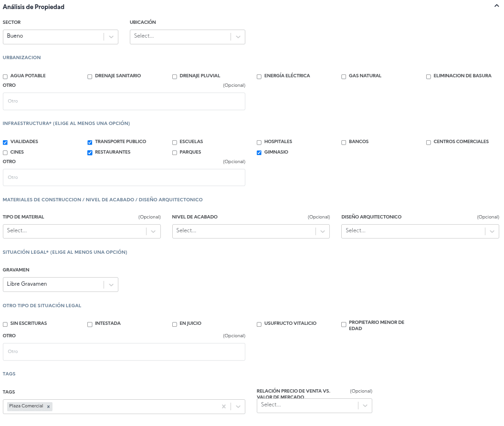Click the Tags field dropdown chevron

[x=238, y=406]
